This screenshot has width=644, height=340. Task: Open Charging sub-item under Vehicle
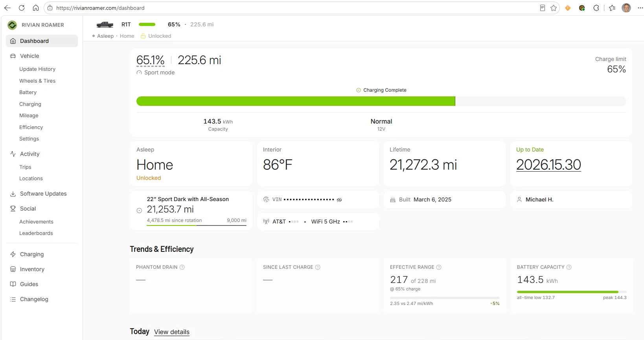click(30, 104)
